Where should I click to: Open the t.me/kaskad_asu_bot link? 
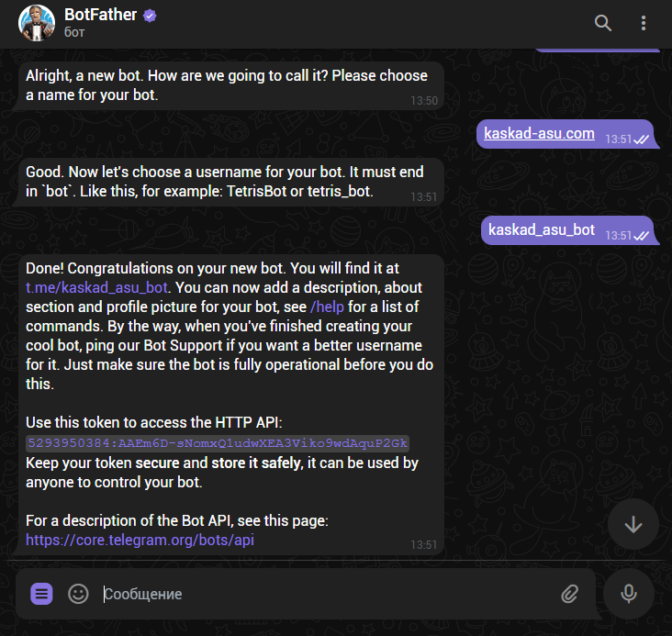coord(96,287)
